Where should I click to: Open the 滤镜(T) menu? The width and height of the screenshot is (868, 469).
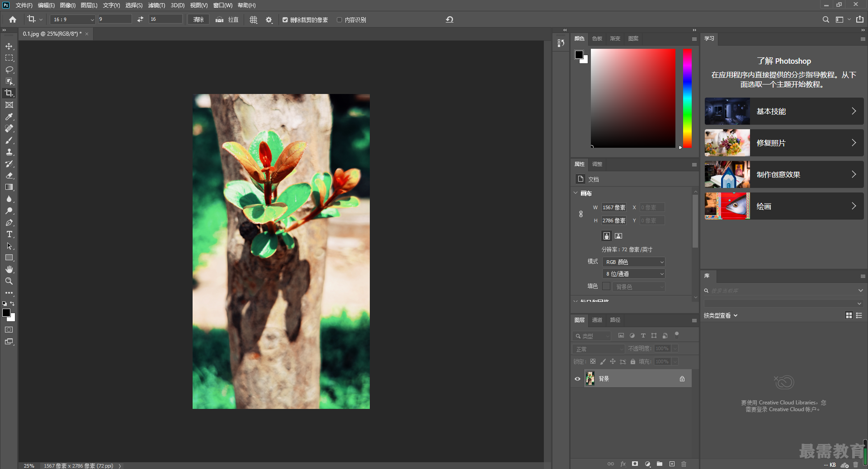(156, 5)
